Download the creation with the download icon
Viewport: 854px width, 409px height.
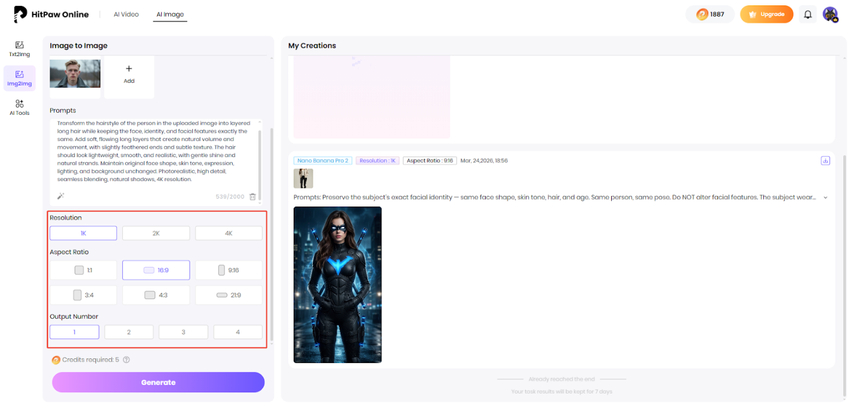[825, 160]
